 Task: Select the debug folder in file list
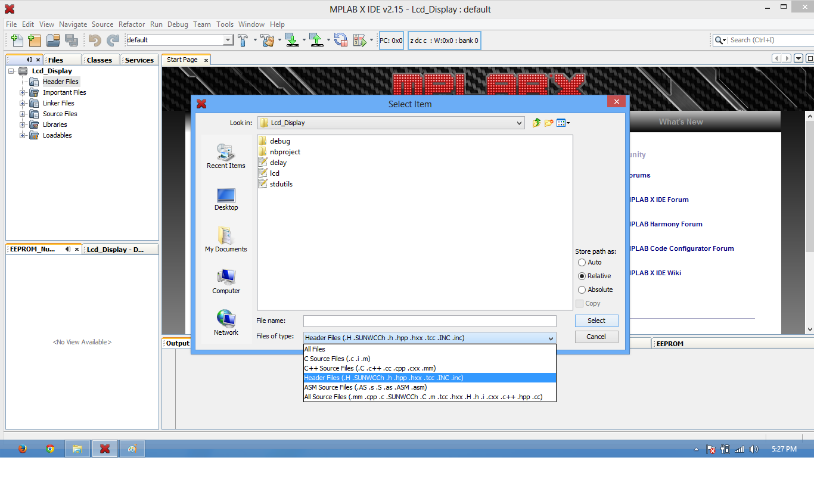(x=275, y=141)
